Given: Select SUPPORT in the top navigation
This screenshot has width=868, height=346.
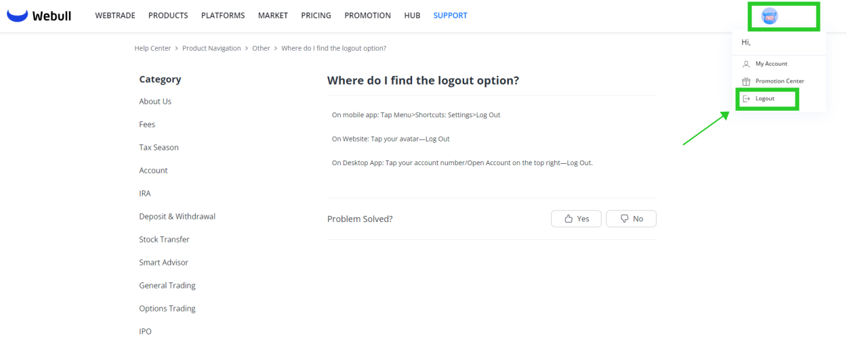Looking at the screenshot, I should pos(450,16).
